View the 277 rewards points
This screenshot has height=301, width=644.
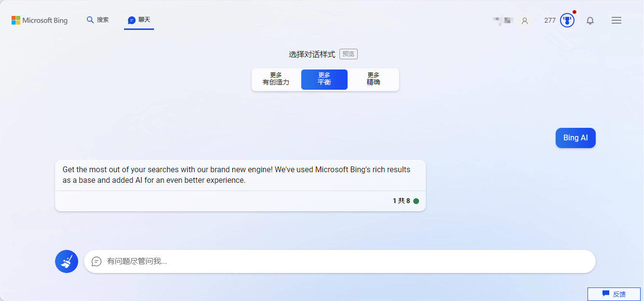point(550,20)
